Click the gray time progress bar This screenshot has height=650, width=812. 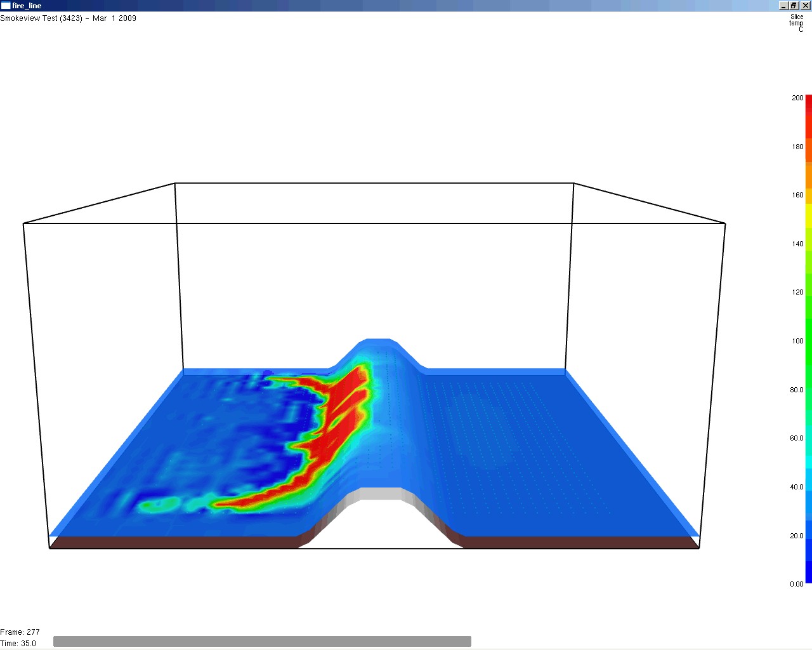click(262, 642)
